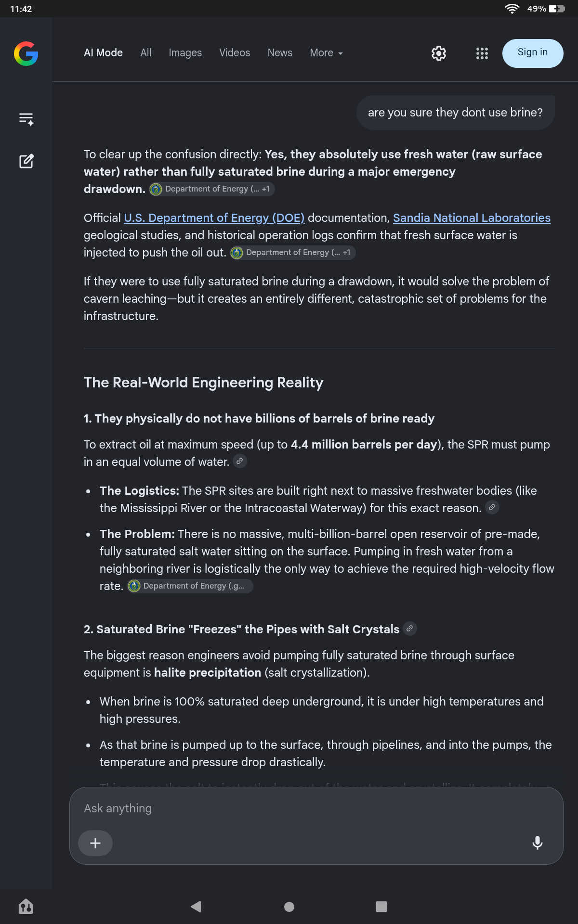Image resolution: width=578 pixels, height=924 pixels.
Task: Expand Department of Energy chip after 'flow rate.'
Action: pyautogui.click(x=190, y=586)
